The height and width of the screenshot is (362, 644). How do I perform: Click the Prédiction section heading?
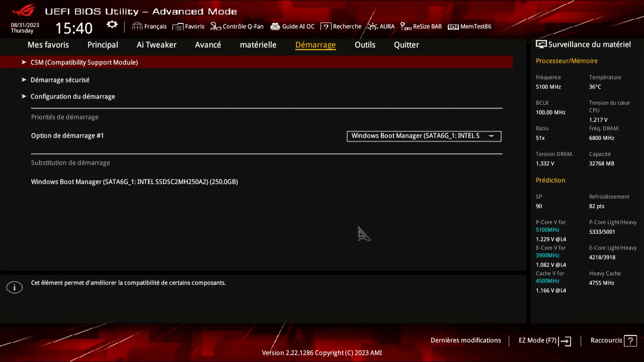pyautogui.click(x=550, y=180)
